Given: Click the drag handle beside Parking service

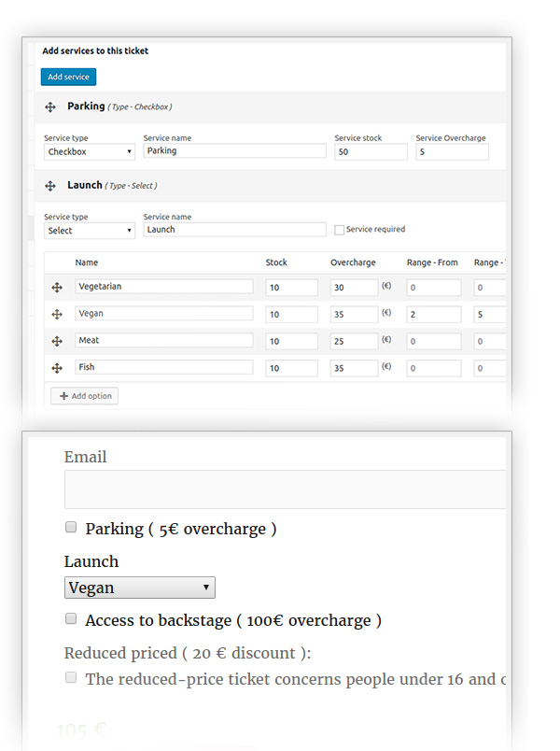Looking at the screenshot, I should pos(50,107).
